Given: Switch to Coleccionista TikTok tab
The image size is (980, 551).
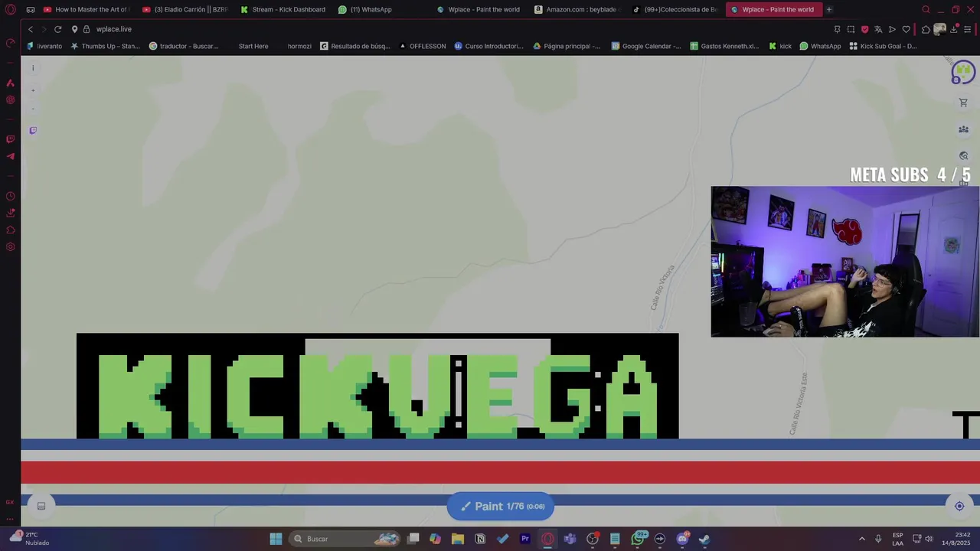Looking at the screenshot, I should [x=675, y=10].
